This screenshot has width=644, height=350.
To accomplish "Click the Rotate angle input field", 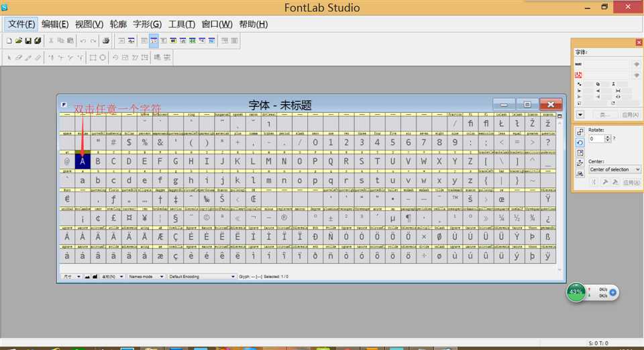I will coord(596,138).
